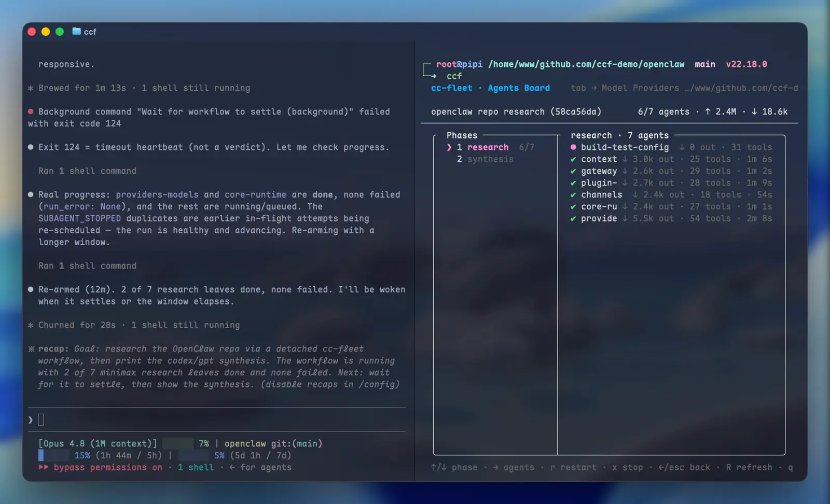Click the 1 shell status entry
This screenshot has width=830, height=504.
(196, 467)
